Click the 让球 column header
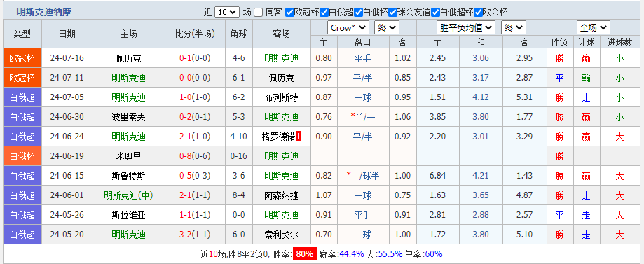 586,42
